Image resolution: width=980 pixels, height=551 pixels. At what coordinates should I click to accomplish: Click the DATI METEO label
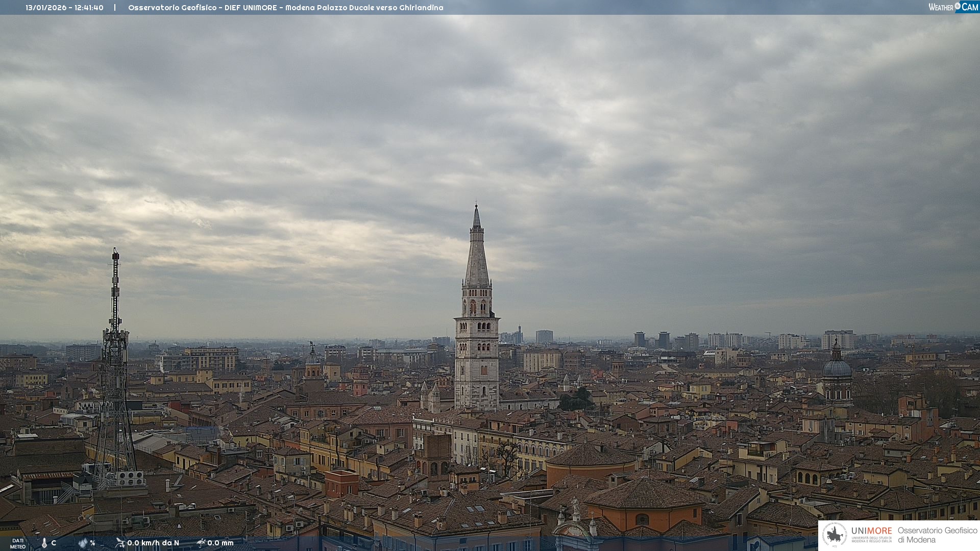[18, 544]
